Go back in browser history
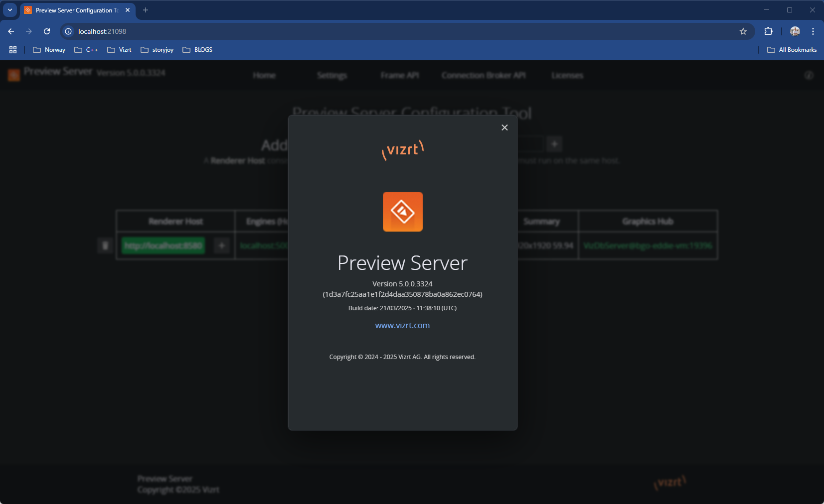The image size is (824, 504). click(x=11, y=31)
